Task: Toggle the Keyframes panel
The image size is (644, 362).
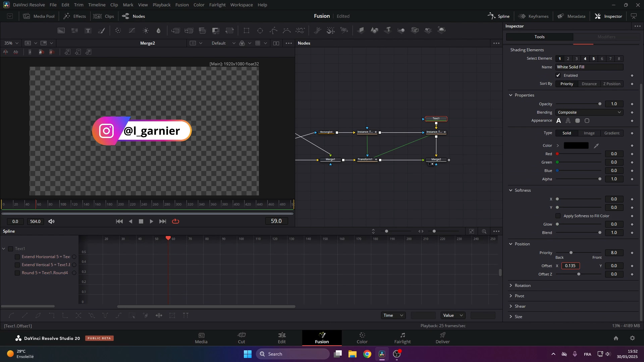Action: pos(534,16)
